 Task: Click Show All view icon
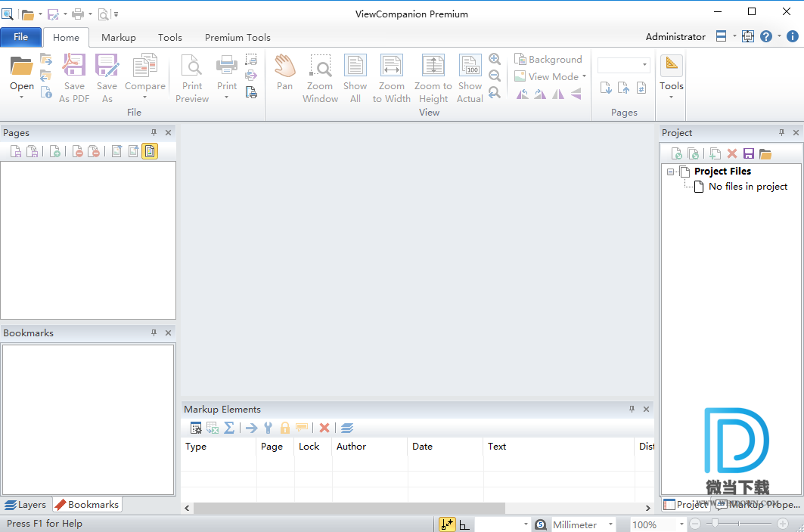point(355,66)
